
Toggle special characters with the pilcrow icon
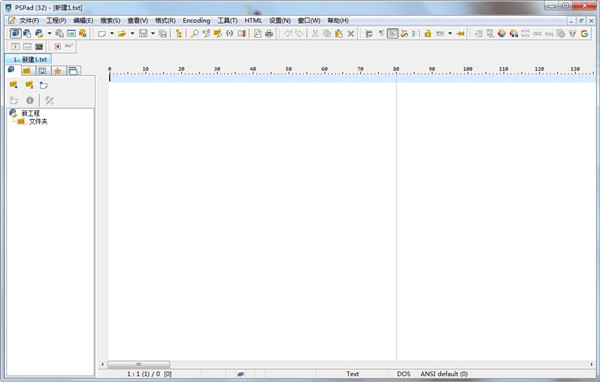[381, 34]
